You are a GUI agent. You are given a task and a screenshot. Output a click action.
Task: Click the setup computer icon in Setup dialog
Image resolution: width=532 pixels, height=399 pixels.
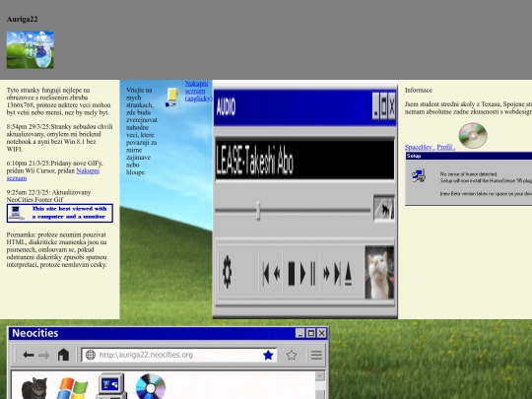(x=419, y=176)
